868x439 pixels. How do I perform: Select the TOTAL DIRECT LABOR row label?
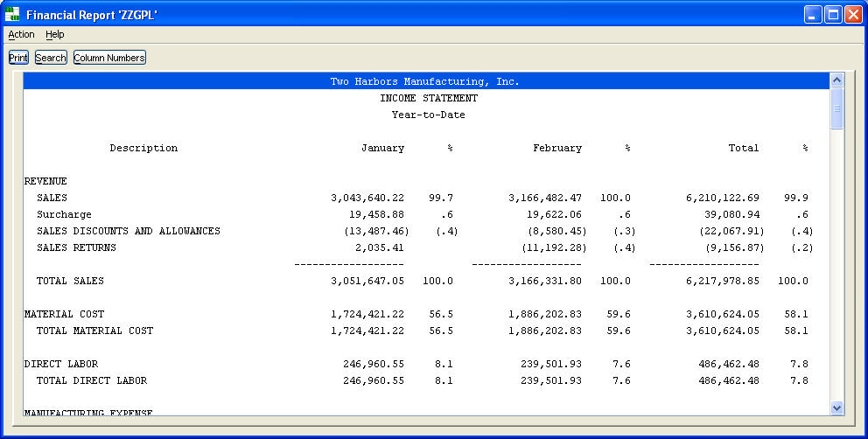tap(92, 380)
